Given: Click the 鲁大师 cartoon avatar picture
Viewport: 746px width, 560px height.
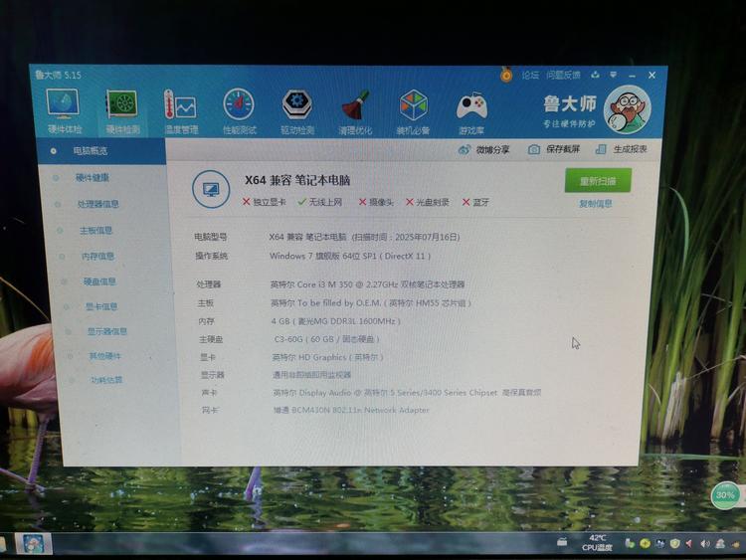Looking at the screenshot, I should click(627, 109).
